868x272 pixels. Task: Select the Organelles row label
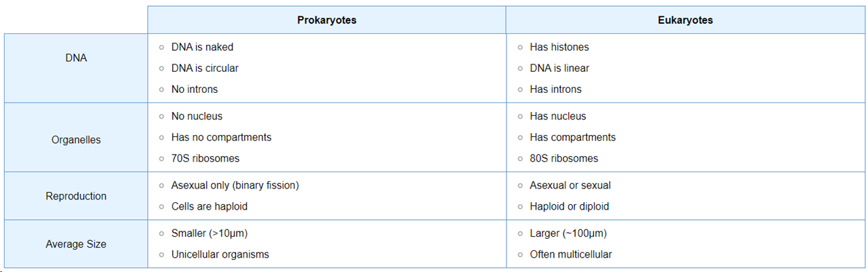click(x=76, y=140)
